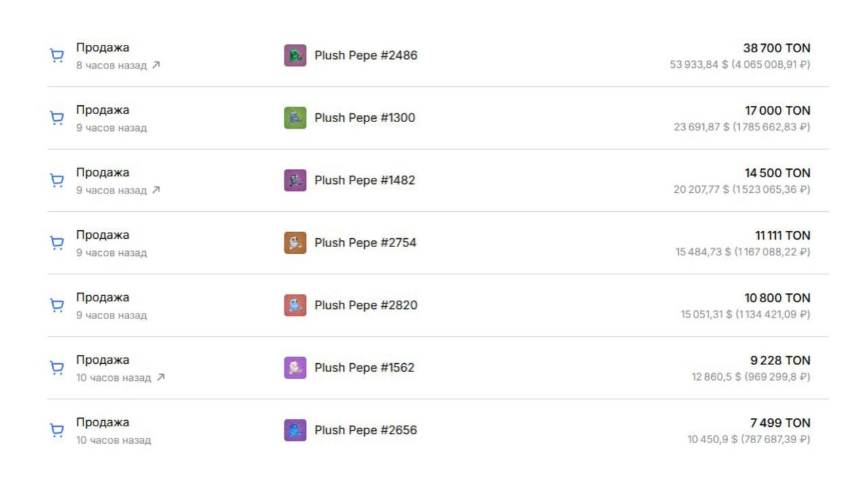The width and height of the screenshot is (868, 488).
Task: Open Plush Pepe #2656 item link
Action: [x=366, y=430]
